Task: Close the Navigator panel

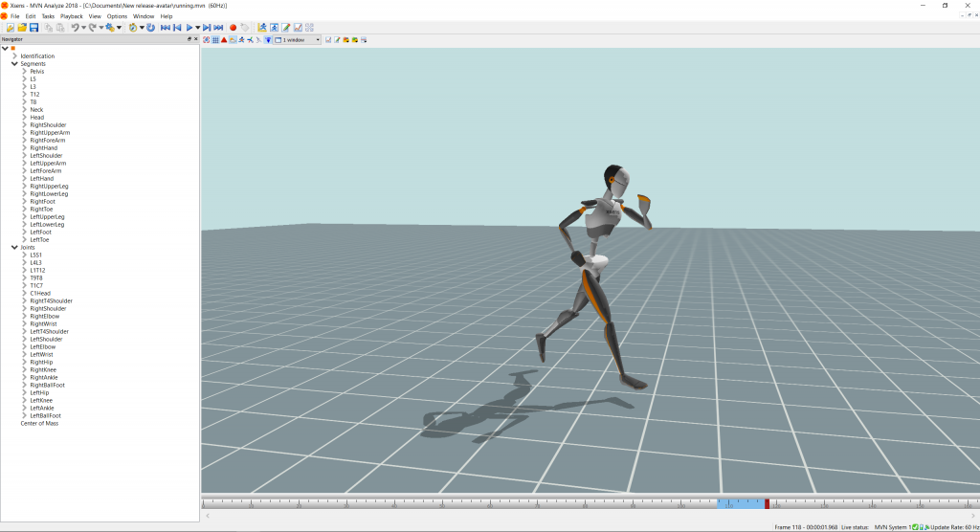Action: click(x=195, y=39)
